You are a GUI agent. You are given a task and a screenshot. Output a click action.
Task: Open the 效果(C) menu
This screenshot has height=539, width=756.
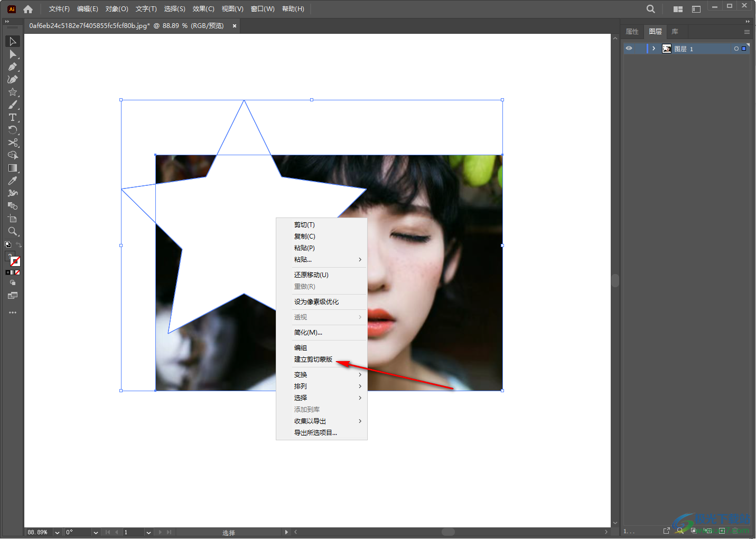[203, 9]
